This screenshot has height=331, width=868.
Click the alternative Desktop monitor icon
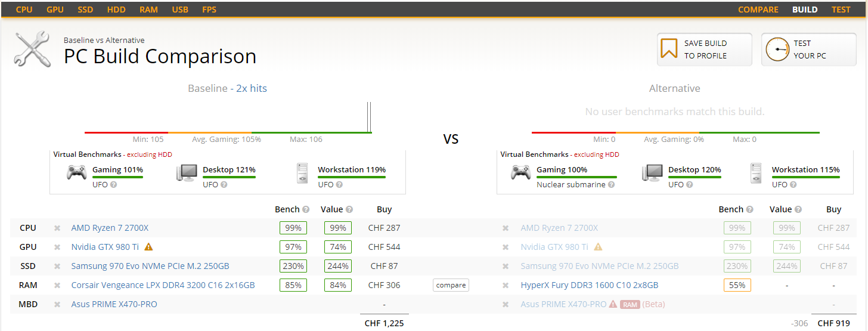(652, 172)
